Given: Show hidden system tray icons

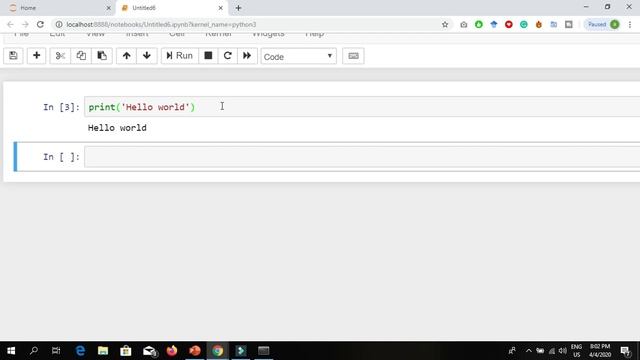Looking at the screenshot, I should pos(529,351).
